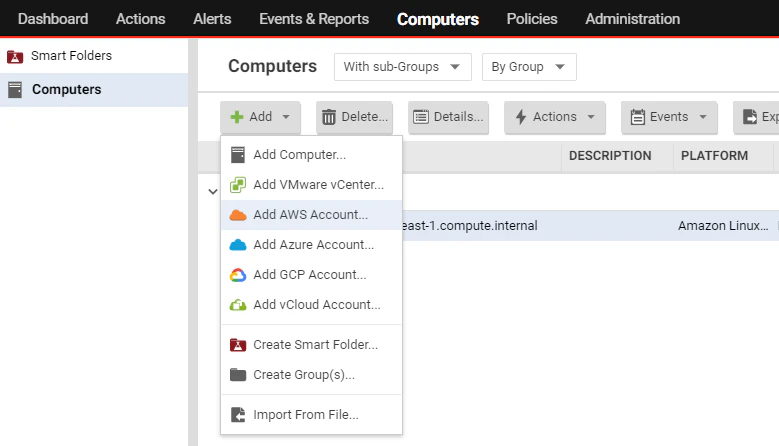This screenshot has width=779, height=446.
Task: Select Smart Folders in left sidebar
Action: (94, 56)
